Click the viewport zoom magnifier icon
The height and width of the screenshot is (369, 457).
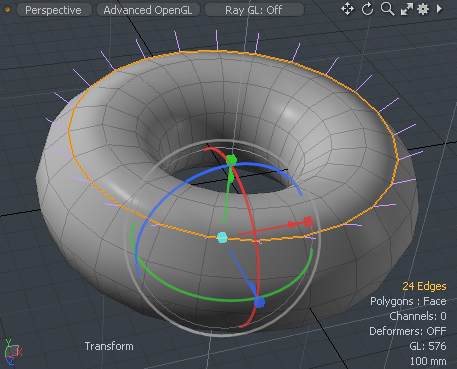(387, 9)
